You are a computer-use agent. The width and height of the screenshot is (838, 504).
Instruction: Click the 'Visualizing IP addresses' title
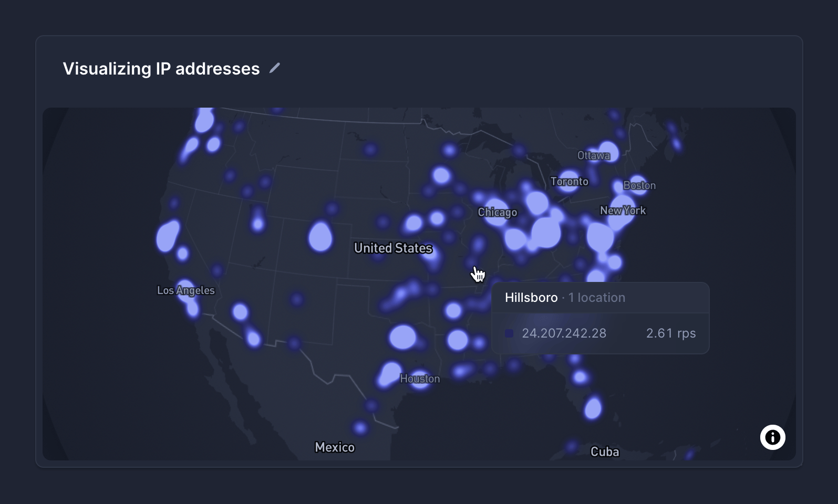161,69
